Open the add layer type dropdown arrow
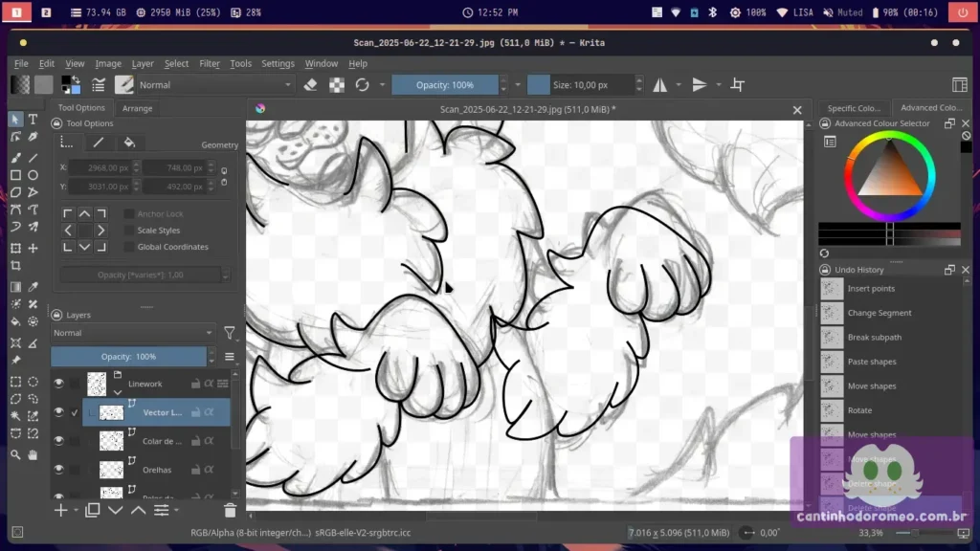Viewport: 980px width, 551px height. click(x=76, y=511)
